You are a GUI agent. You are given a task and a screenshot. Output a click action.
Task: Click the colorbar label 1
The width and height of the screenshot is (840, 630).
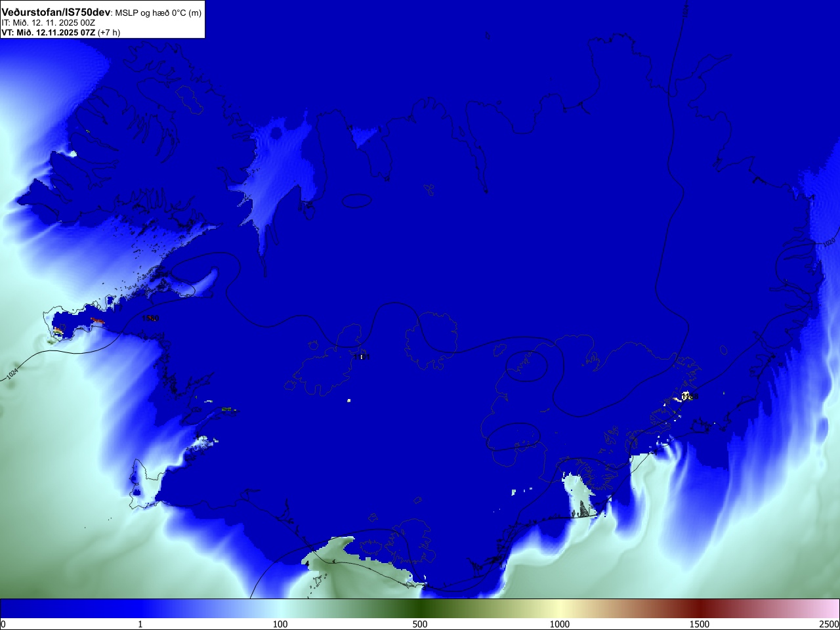[140, 624]
